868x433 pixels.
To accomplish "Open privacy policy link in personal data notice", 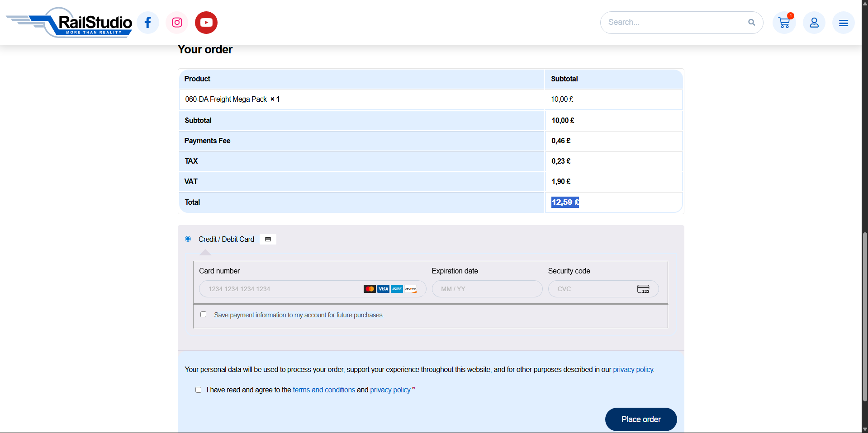I will pos(633,369).
